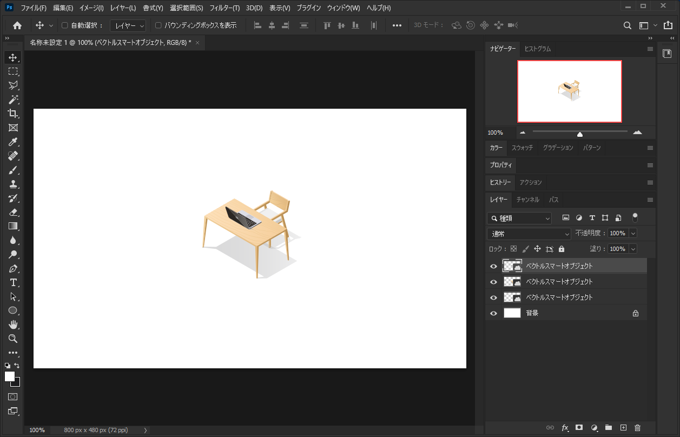Create a new layer
The height and width of the screenshot is (437, 680).
(x=623, y=427)
